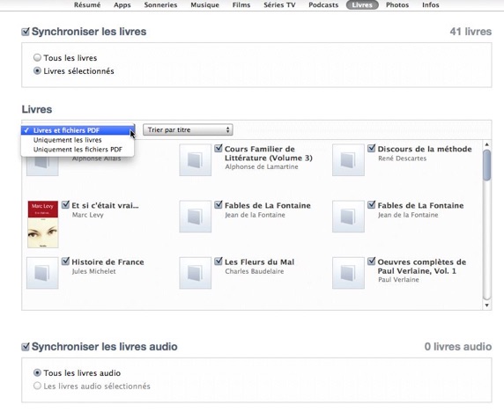Click the Et si c'était vrai book cover
The height and width of the screenshot is (420, 504).
pos(43,225)
